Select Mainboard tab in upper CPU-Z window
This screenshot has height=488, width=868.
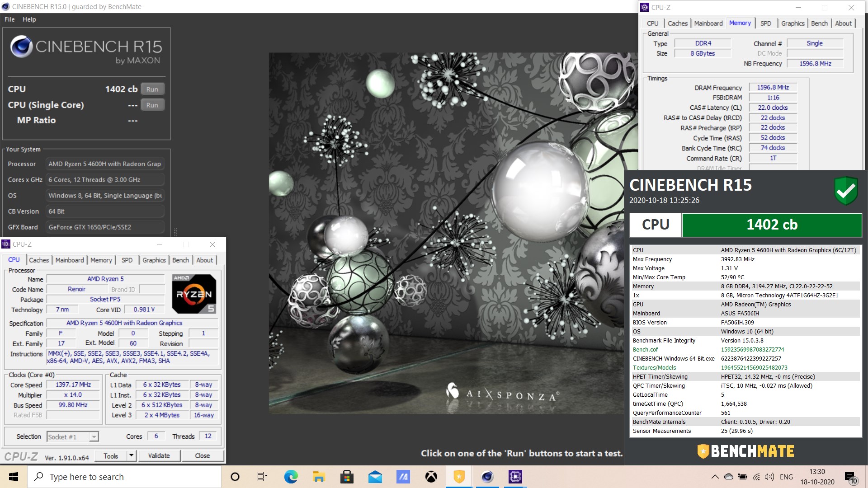708,23
